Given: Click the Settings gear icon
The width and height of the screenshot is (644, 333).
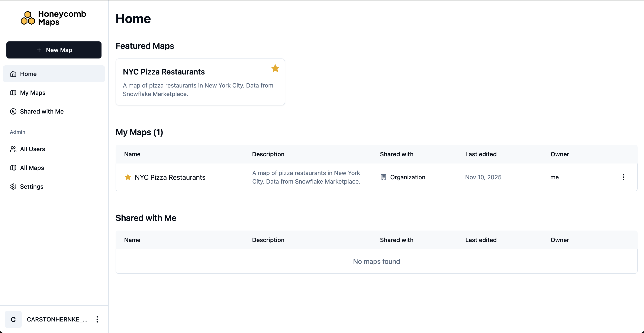Looking at the screenshot, I should (13, 186).
